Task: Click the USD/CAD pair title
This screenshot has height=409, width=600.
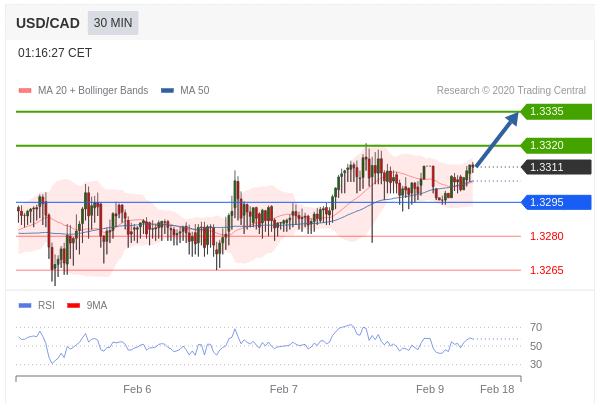Action: tap(48, 23)
